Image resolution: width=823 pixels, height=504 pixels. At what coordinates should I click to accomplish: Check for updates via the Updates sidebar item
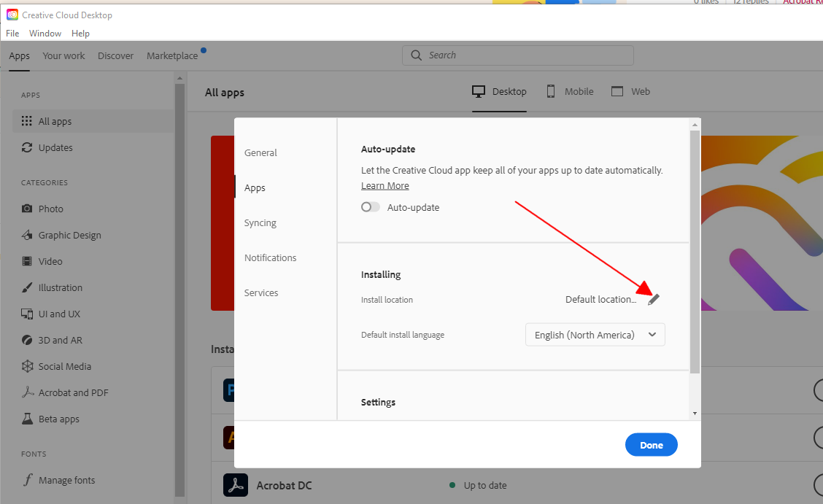[53, 147]
